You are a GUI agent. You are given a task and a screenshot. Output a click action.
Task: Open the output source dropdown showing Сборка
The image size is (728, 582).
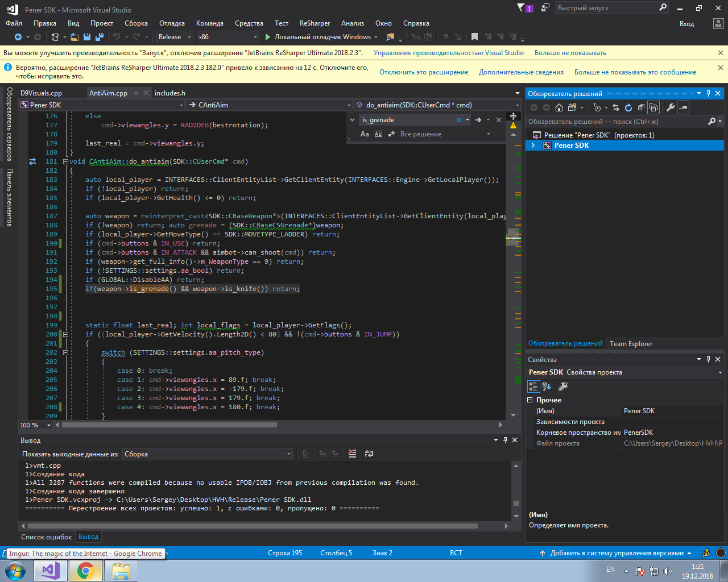pos(208,454)
